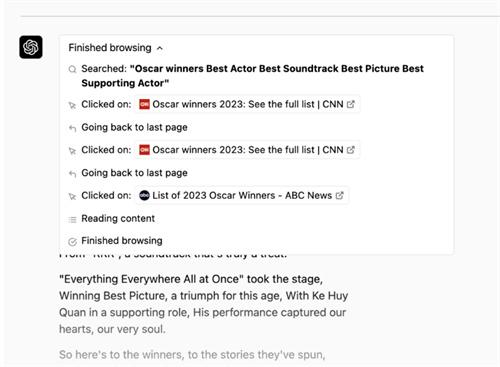Viewport: 500px width, 367px height.
Task: Click the second CNN favicon
Action: coord(144,150)
